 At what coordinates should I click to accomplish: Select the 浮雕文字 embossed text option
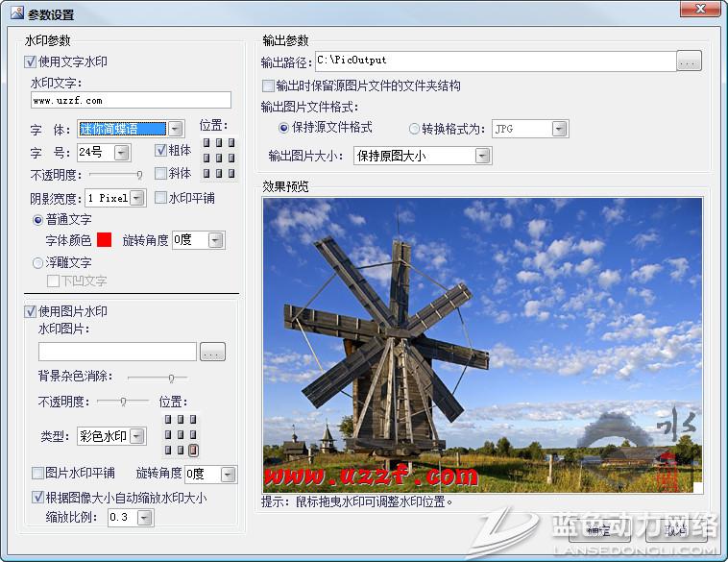pyautogui.click(x=38, y=262)
